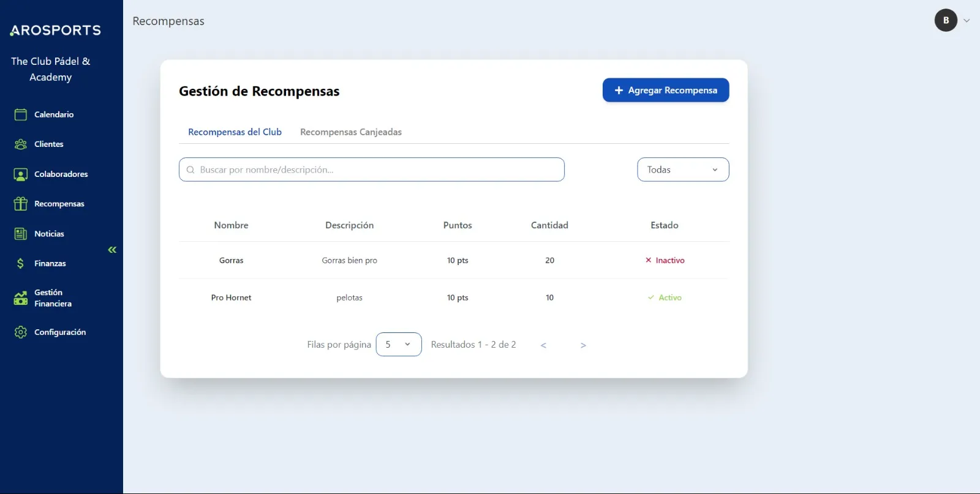Select the Gorras reward name

(231, 260)
